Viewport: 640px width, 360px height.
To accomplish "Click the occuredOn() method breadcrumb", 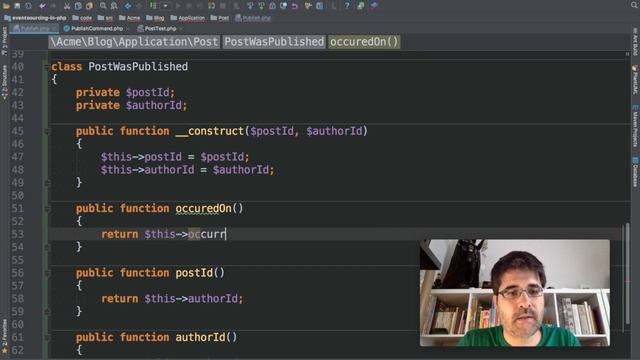I will [364, 42].
